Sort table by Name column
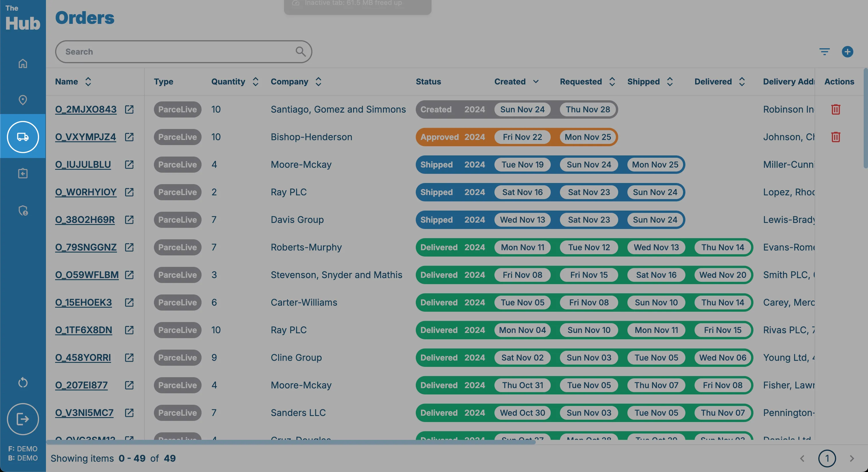The width and height of the screenshot is (868, 472). coord(88,82)
